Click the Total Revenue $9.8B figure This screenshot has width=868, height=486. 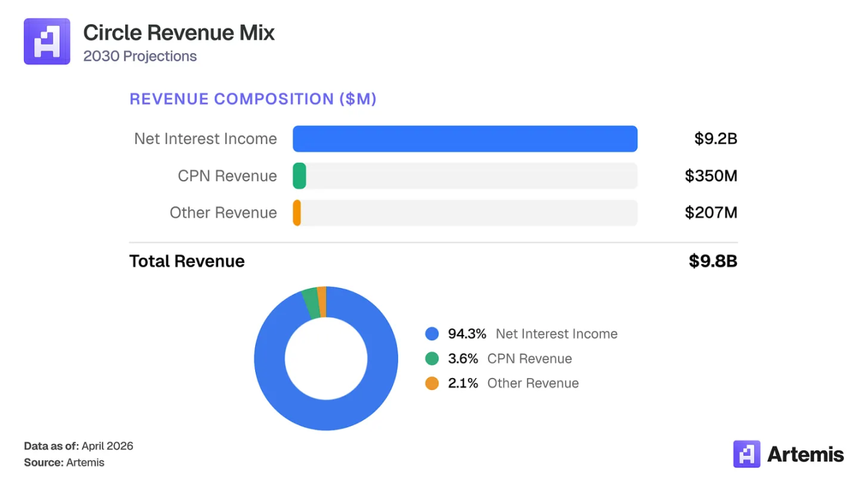713,262
